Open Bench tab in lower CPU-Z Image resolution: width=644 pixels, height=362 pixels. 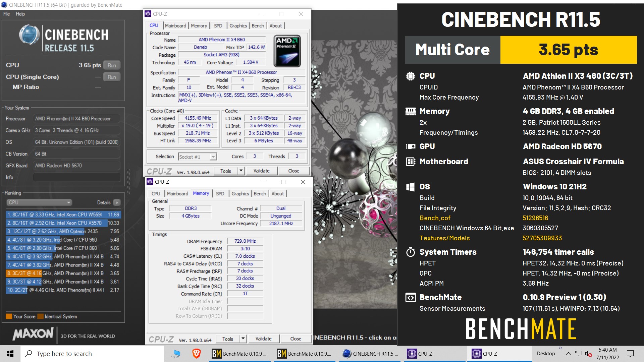pyautogui.click(x=260, y=194)
